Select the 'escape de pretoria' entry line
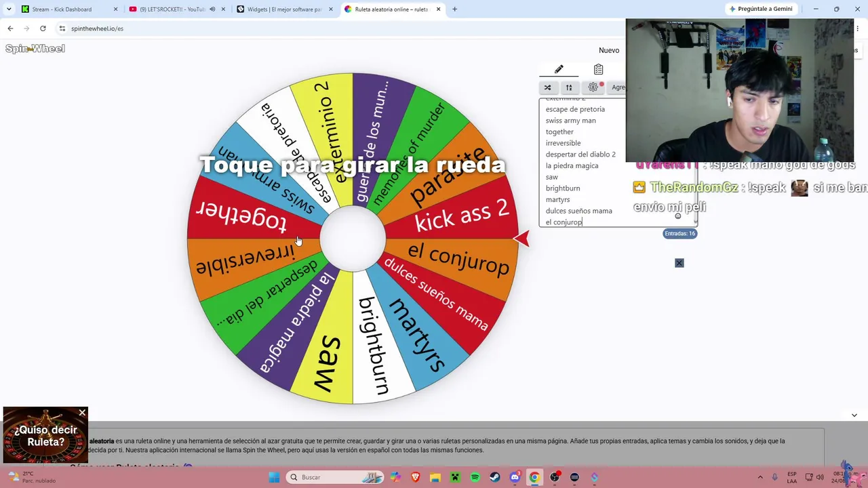This screenshot has height=488, width=868. coord(575,109)
